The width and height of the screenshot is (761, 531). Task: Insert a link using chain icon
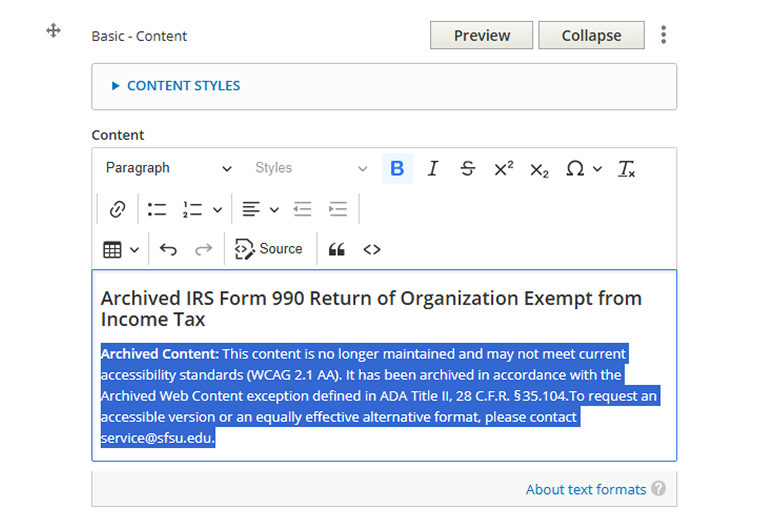(x=117, y=209)
